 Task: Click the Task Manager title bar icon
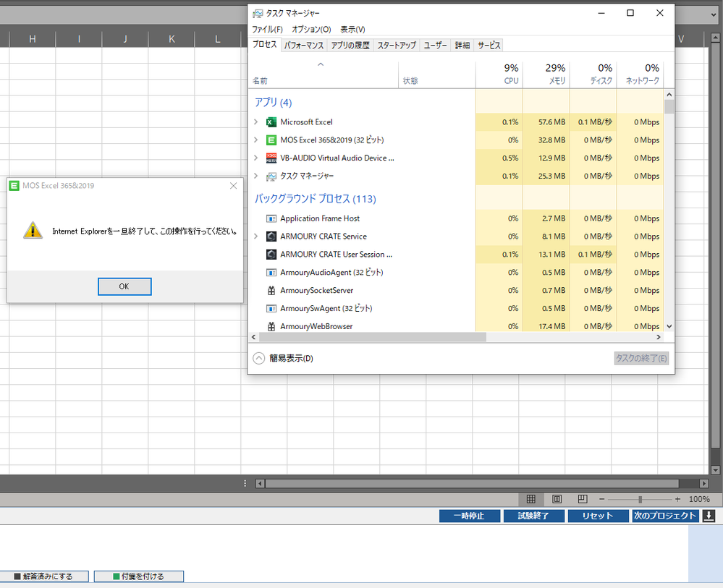click(x=258, y=13)
